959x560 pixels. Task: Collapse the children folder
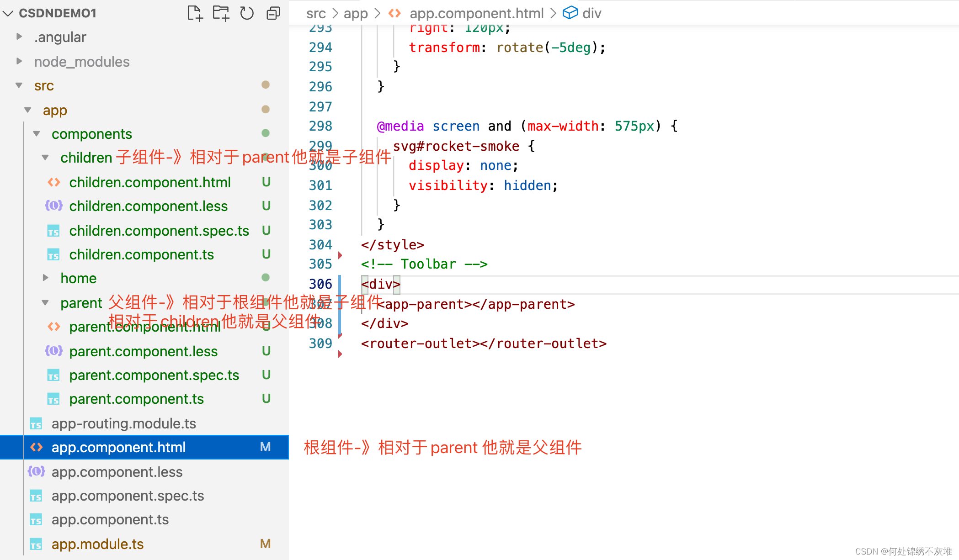click(x=45, y=158)
